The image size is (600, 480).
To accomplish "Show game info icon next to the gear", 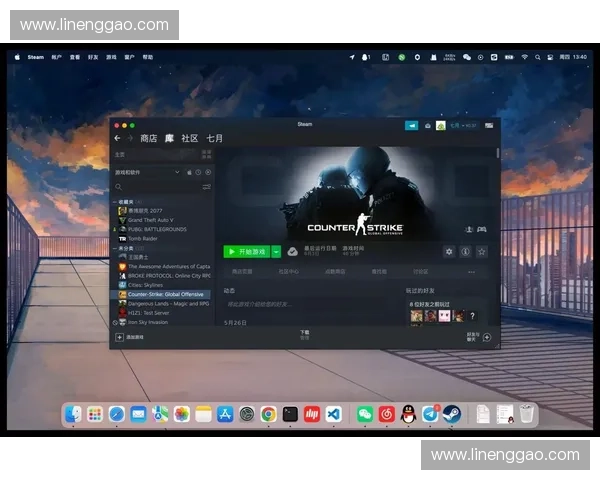I will coord(465,252).
